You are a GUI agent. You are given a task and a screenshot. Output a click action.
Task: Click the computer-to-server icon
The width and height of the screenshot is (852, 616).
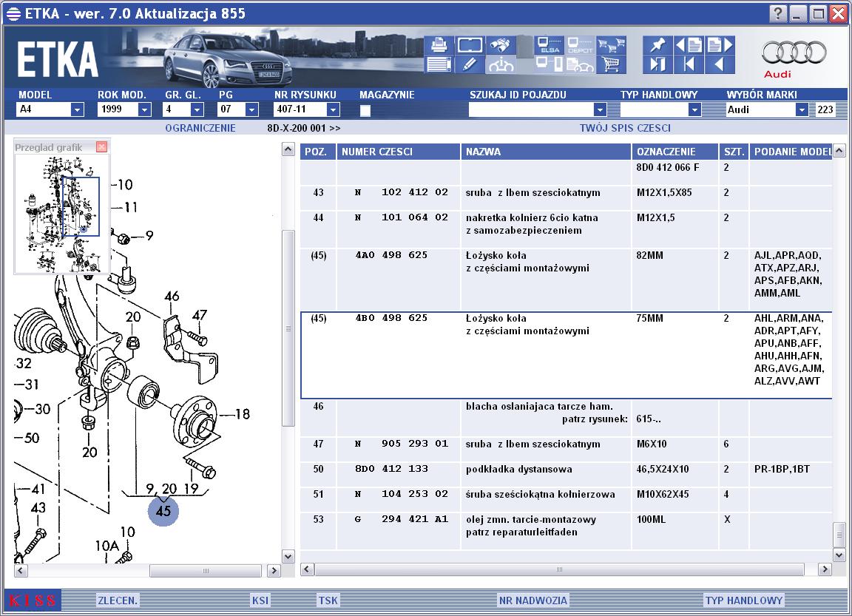pyautogui.click(x=549, y=64)
